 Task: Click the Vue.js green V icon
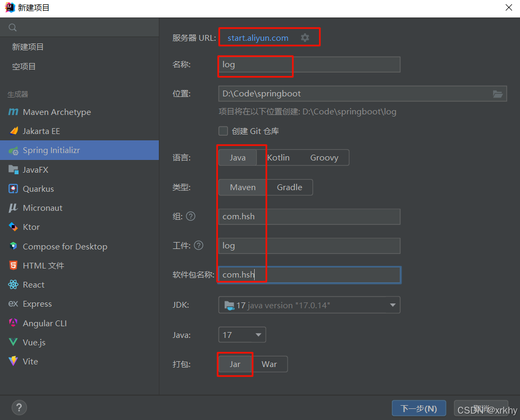(x=13, y=342)
